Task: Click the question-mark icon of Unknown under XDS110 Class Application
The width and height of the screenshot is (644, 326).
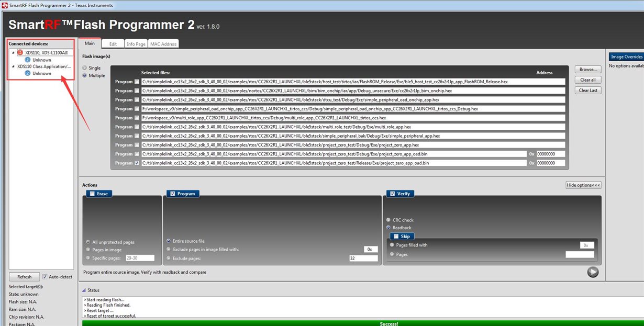Action: 27,73
